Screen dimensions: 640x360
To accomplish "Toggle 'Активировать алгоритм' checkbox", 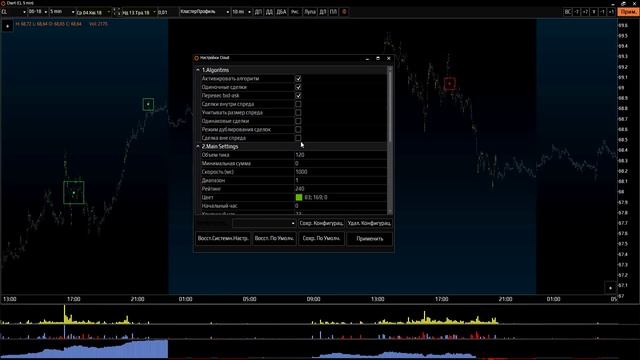I will 298,78.
